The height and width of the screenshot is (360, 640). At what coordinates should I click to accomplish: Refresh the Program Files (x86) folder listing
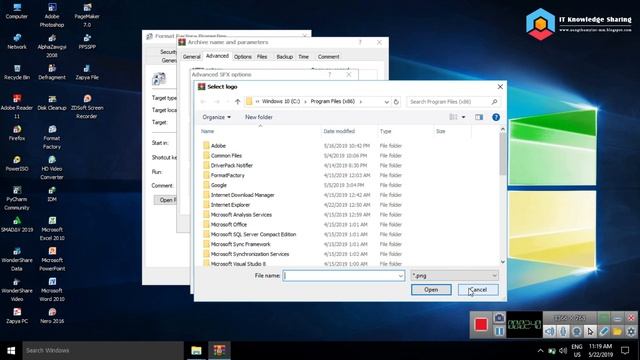pyautogui.click(x=396, y=102)
